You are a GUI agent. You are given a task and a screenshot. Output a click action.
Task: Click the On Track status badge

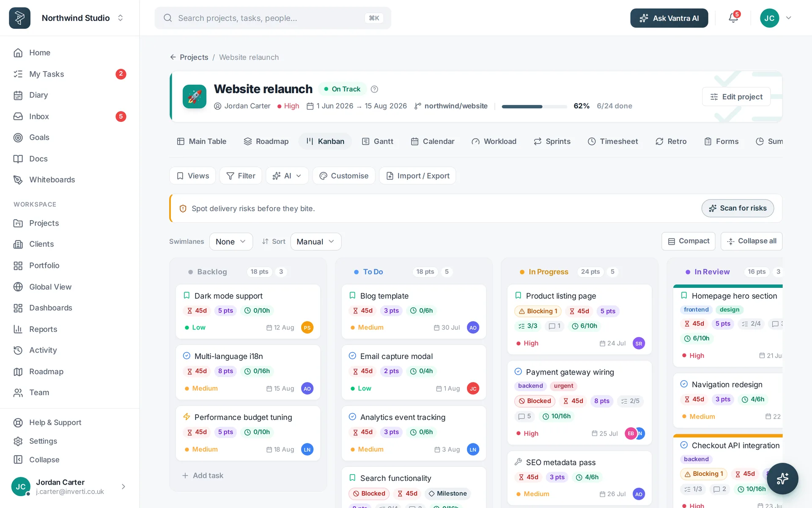tap(342, 89)
